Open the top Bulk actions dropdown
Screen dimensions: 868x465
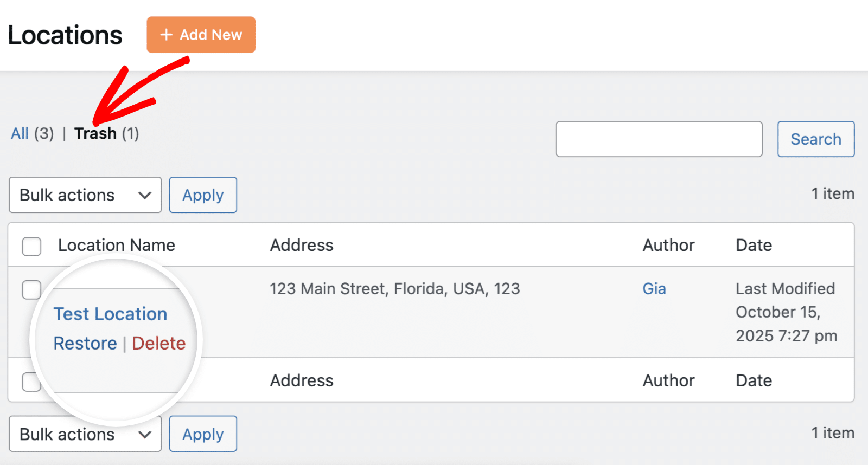coord(85,195)
